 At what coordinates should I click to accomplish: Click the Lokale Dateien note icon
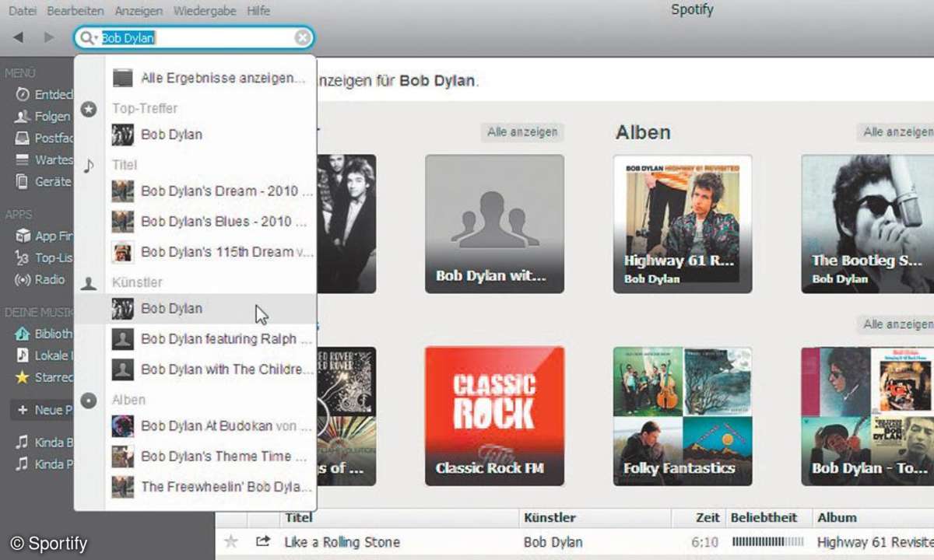23,355
